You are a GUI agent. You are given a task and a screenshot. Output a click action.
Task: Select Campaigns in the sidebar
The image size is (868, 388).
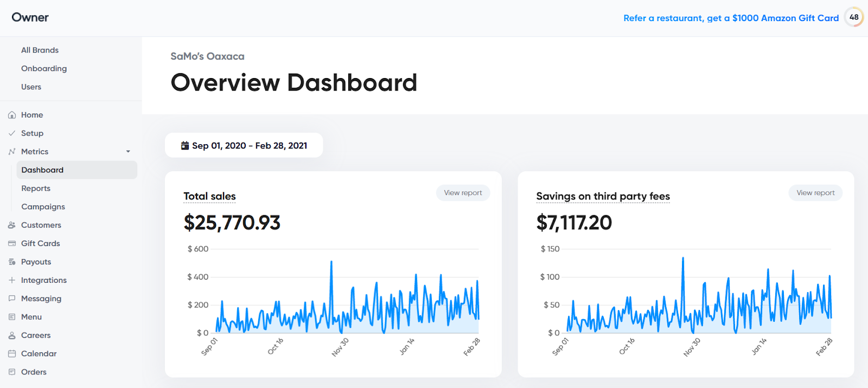(43, 206)
